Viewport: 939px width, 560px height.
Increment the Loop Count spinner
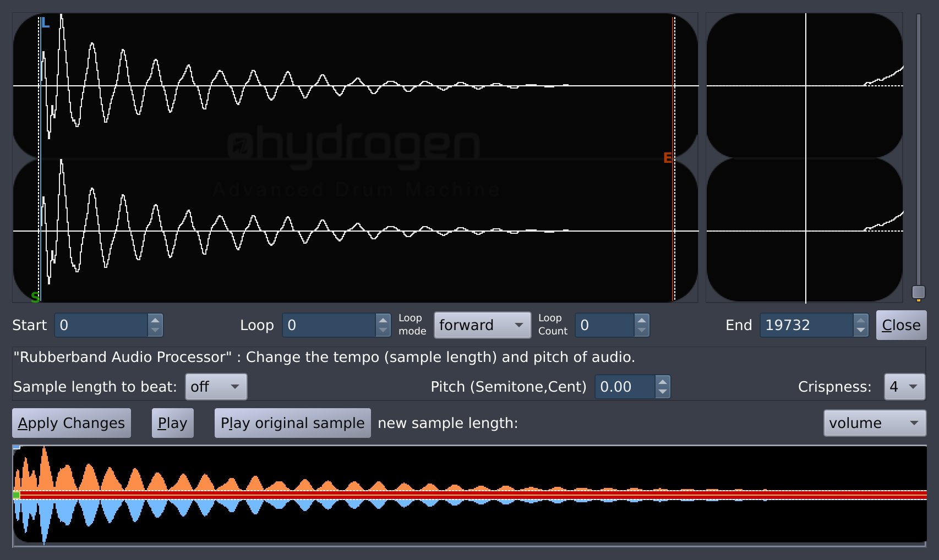(x=641, y=320)
